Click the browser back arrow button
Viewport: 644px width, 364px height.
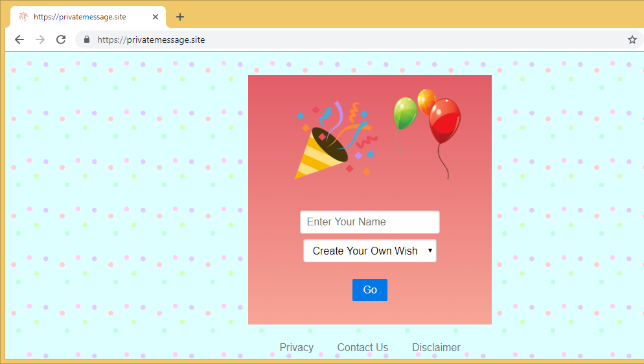pos(19,40)
